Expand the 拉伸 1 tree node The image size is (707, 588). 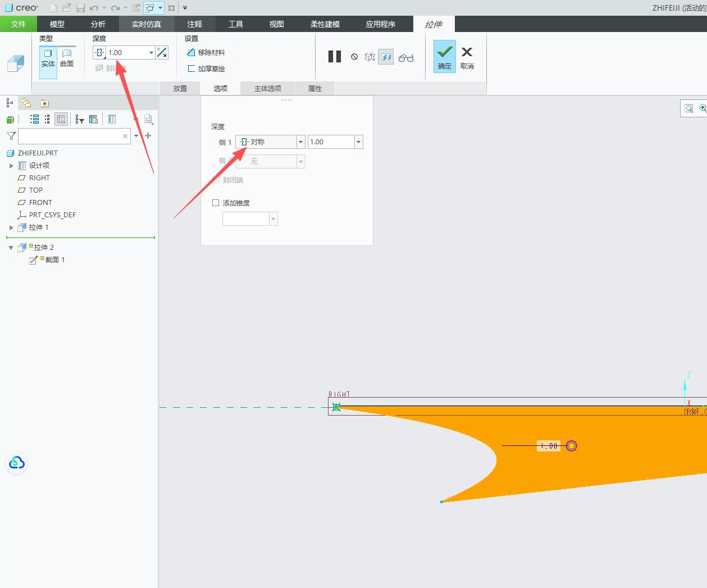coord(11,227)
